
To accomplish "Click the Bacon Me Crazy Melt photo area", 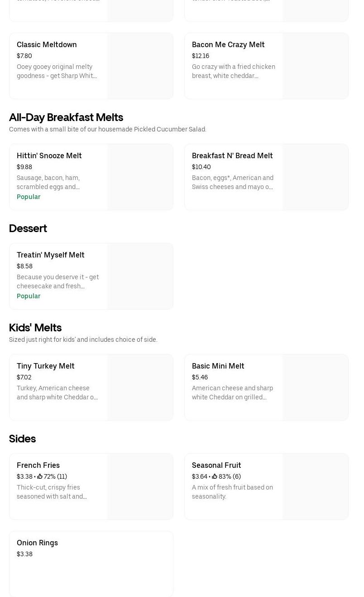I will (315, 66).
